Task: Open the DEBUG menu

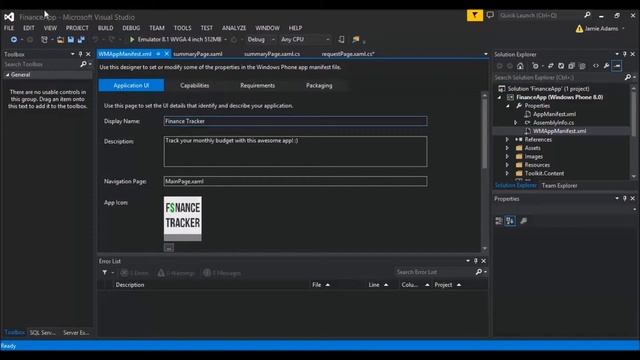Action: 131,28
